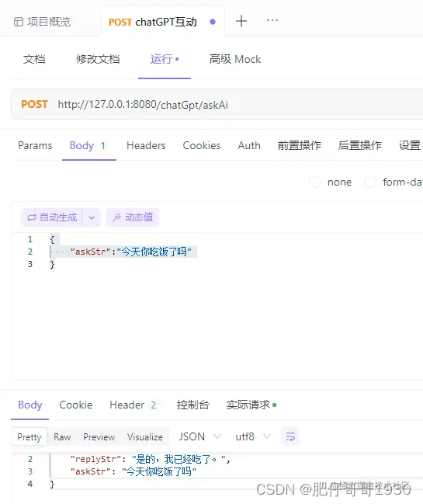Expand the 自动生成 dropdown arrow
Screen dimensions: 423x504
pos(92,217)
